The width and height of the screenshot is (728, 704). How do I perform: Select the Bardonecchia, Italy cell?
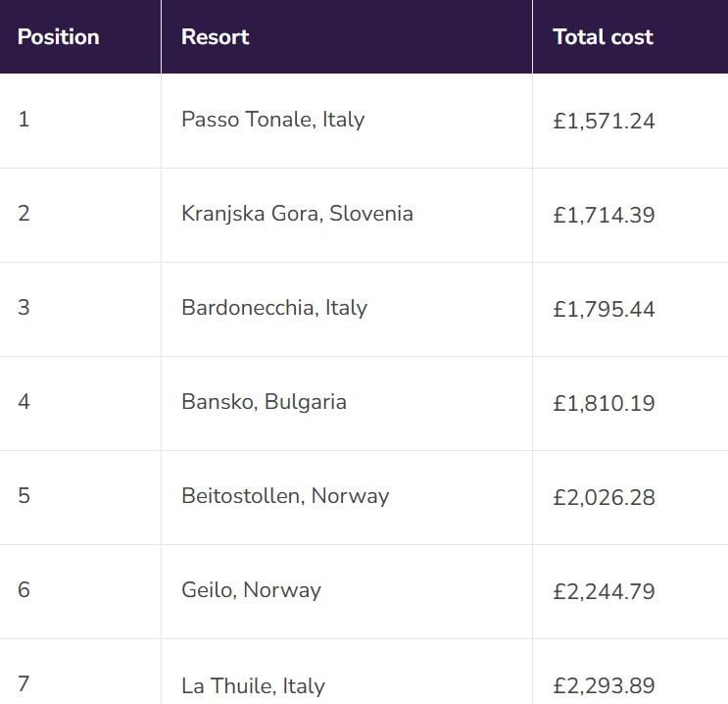(x=346, y=310)
